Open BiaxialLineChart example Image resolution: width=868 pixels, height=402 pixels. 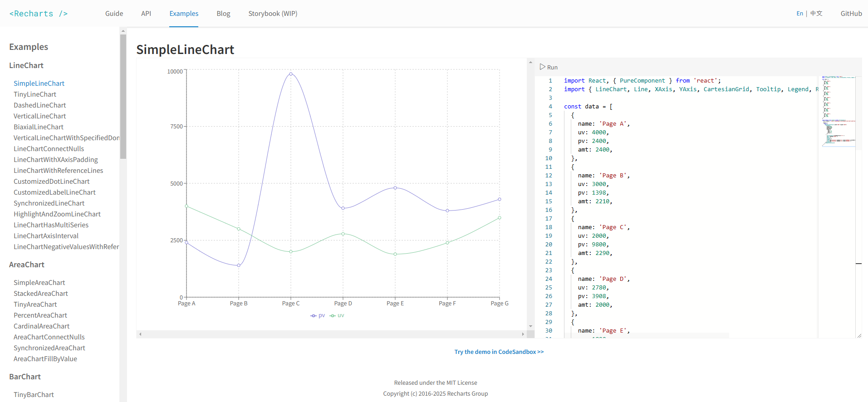[x=39, y=127]
